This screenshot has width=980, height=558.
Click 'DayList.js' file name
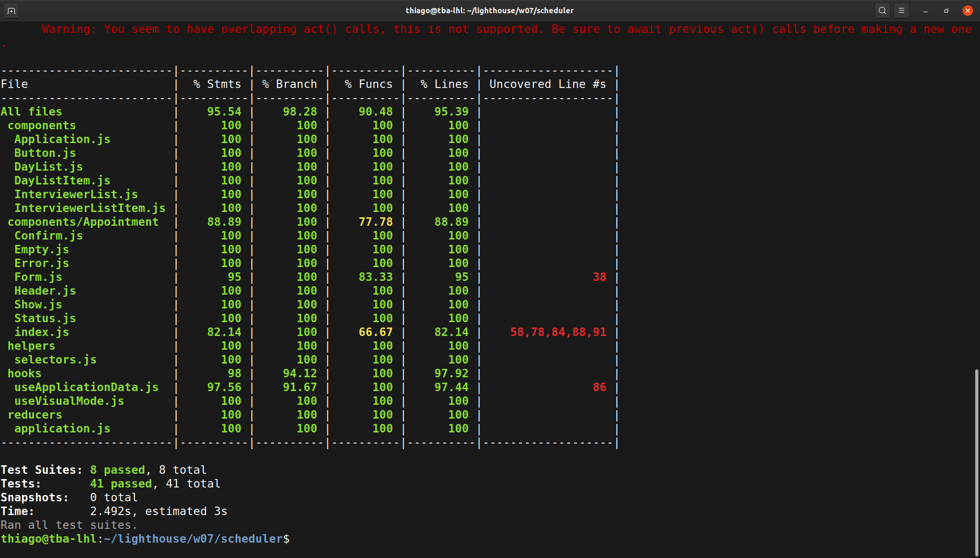49,167
